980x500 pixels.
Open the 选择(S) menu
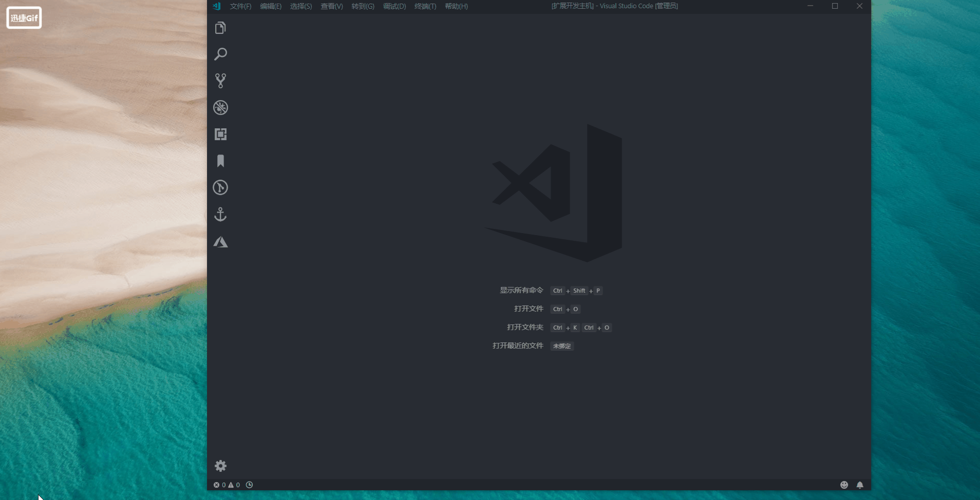click(x=301, y=6)
